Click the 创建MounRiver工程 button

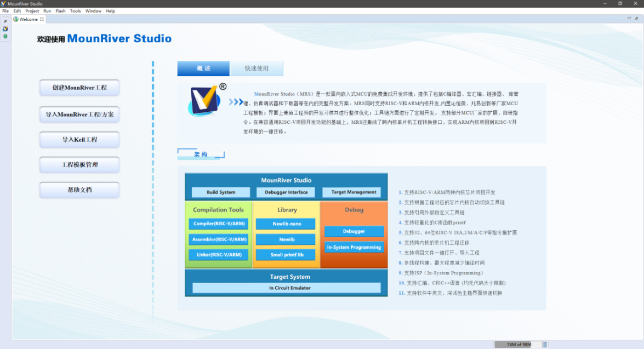pos(79,88)
